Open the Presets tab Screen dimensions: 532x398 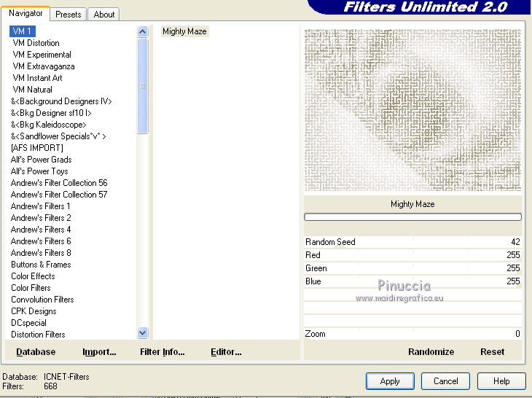click(x=69, y=15)
